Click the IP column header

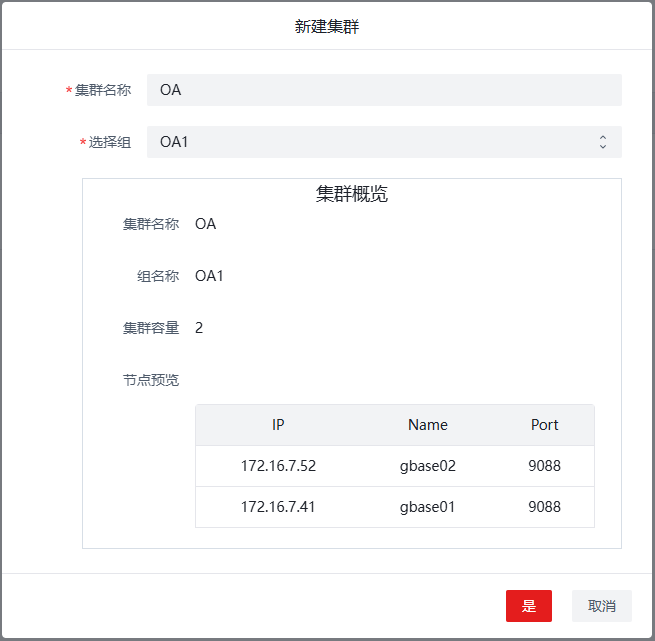278,425
